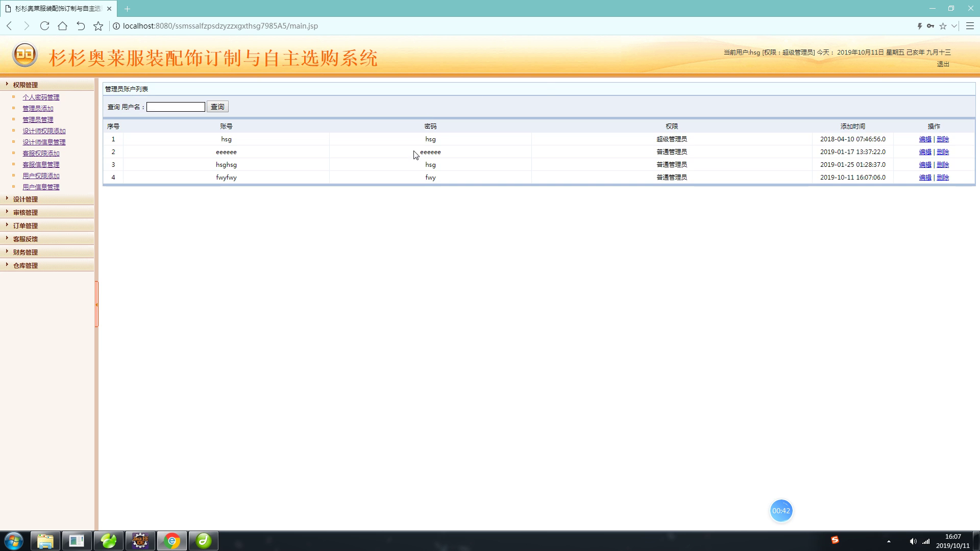
Task: Click the browser back arrow
Action: click(9, 26)
